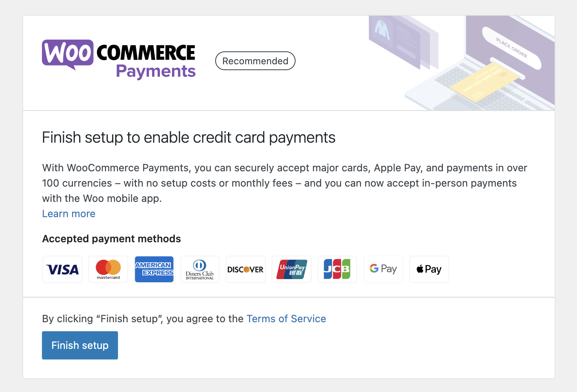Click the Finish setup button
Screen dimensions: 577x392
(80, 345)
